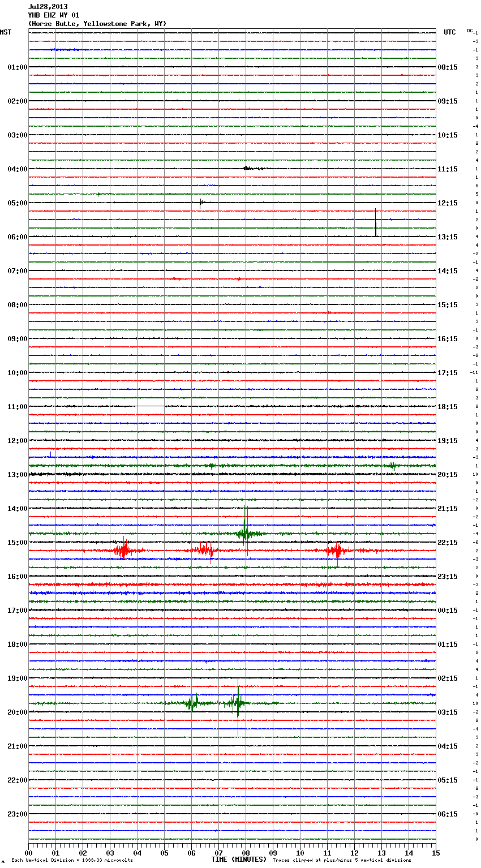Viewport: 481px width, 868px height.
Task: Click the "04:00" MST hour label
Action: pos(18,169)
